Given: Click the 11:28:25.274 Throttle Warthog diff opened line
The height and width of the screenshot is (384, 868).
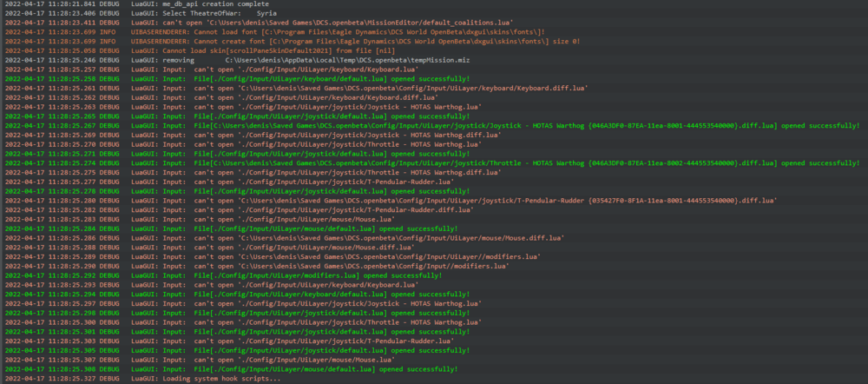Looking at the screenshot, I should point(431,163).
